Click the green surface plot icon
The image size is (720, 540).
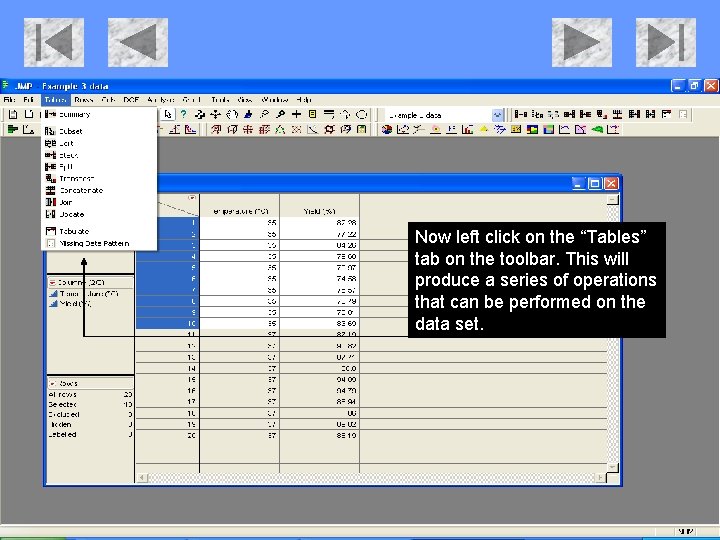(597, 129)
